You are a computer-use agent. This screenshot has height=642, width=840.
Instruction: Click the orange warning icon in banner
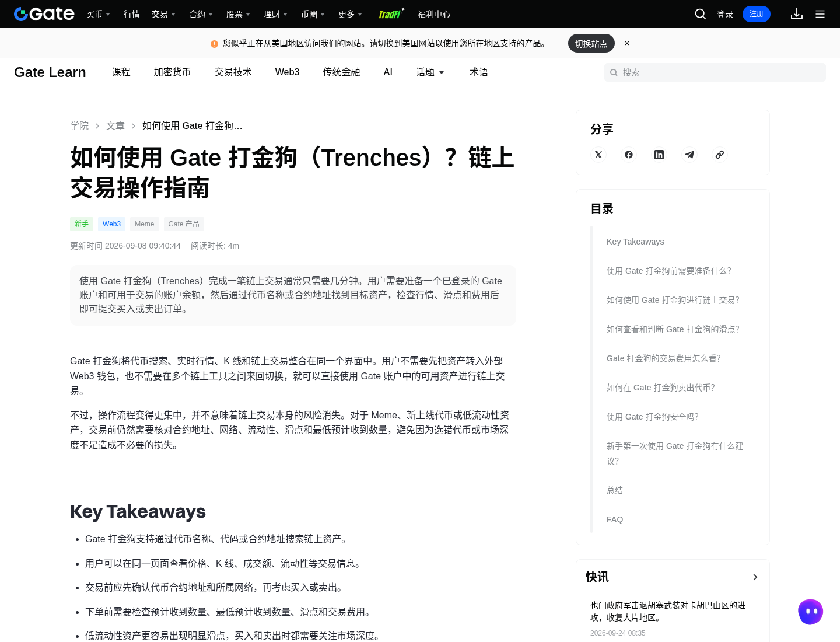coord(214,44)
